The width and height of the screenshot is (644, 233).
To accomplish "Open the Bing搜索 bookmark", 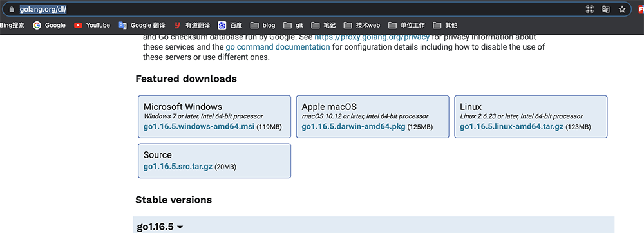I will (12, 26).
